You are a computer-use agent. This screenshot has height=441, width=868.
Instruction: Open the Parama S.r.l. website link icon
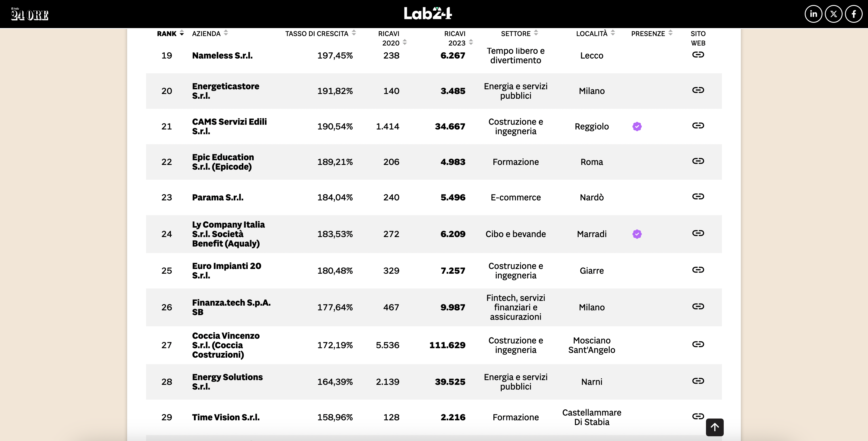tap(698, 197)
